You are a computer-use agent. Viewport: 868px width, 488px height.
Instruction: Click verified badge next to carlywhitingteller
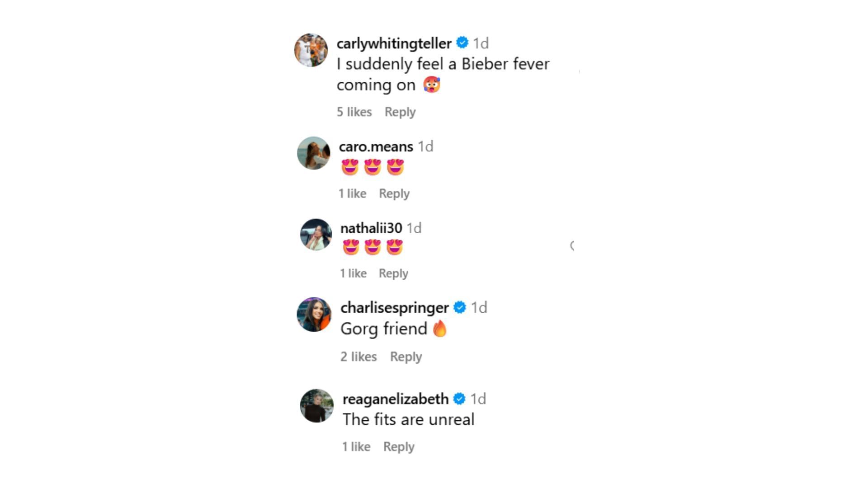click(462, 42)
